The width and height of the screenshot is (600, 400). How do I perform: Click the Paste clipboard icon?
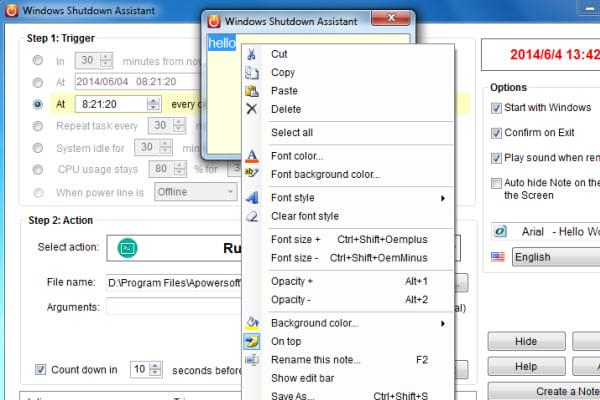click(x=251, y=91)
